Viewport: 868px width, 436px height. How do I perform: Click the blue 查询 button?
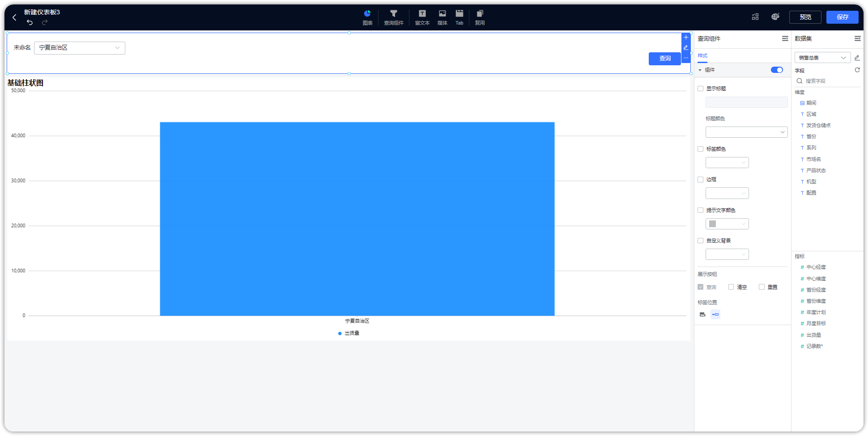[x=665, y=59]
